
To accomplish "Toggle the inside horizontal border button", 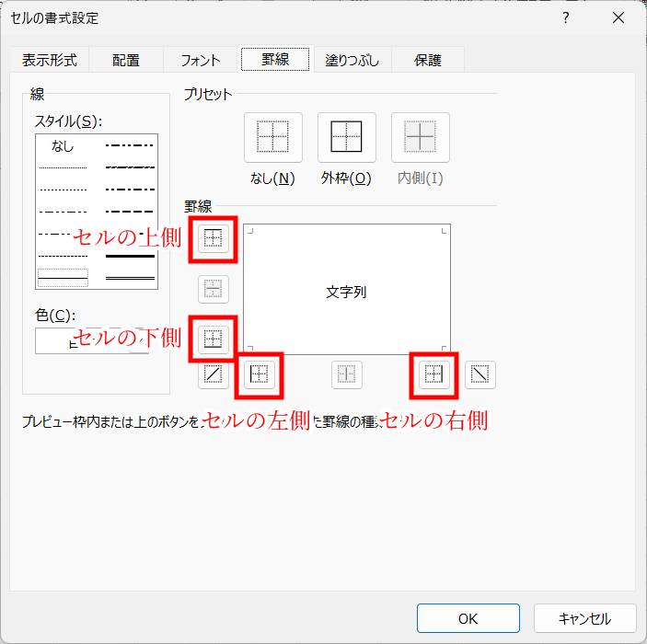I will coord(213,289).
